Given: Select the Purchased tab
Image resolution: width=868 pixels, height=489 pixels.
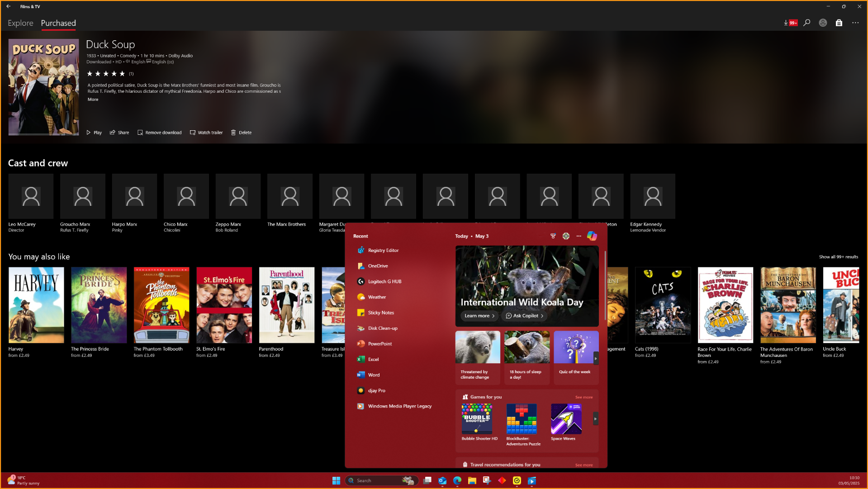Looking at the screenshot, I should click(x=58, y=23).
